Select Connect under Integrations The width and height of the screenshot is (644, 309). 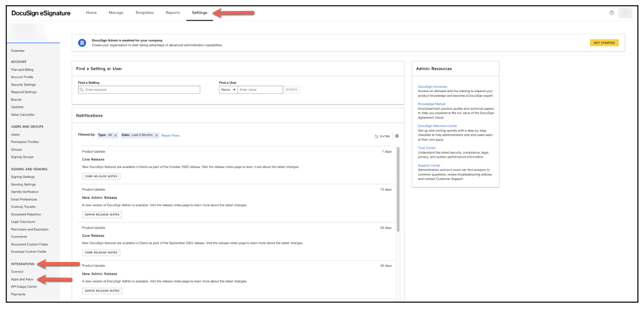tap(17, 272)
